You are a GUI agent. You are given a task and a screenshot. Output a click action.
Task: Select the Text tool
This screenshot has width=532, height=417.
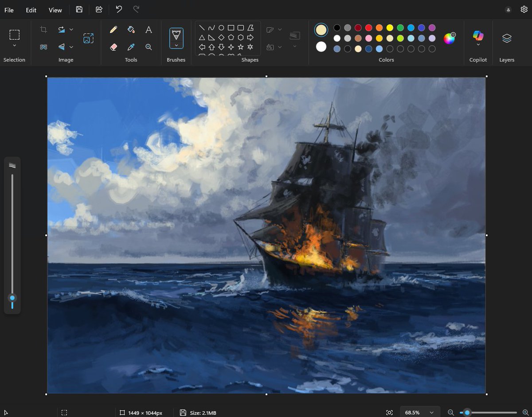pos(149,29)
